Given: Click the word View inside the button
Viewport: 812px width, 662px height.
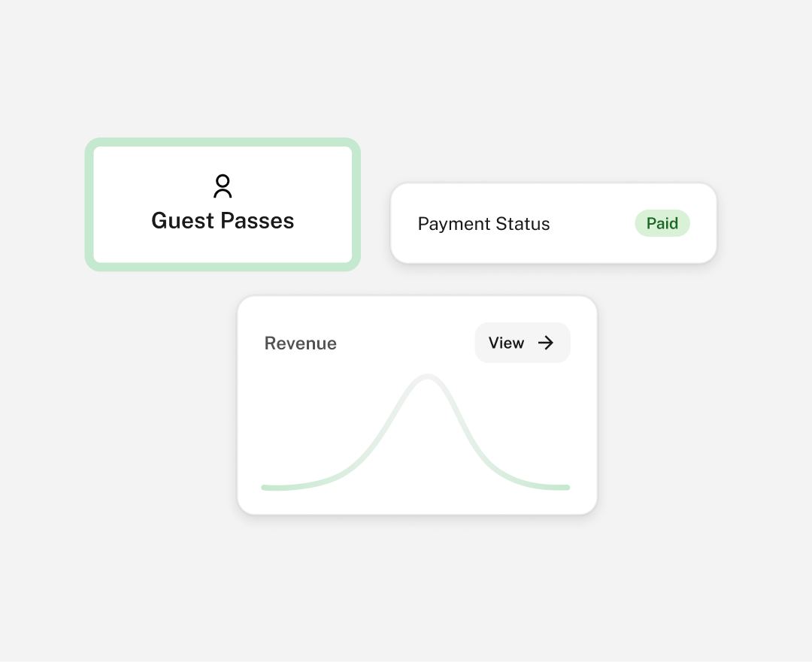Looking at the screenshot, I should (x=507, y=343).
